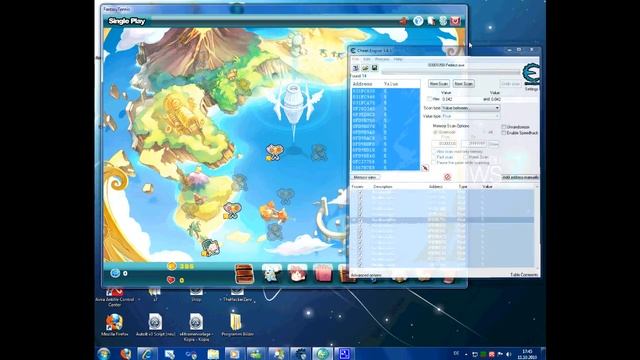Select the highlighted row in address table
Image resolution: width=640 pixels, height=360 pixels.
click(442, 220)
